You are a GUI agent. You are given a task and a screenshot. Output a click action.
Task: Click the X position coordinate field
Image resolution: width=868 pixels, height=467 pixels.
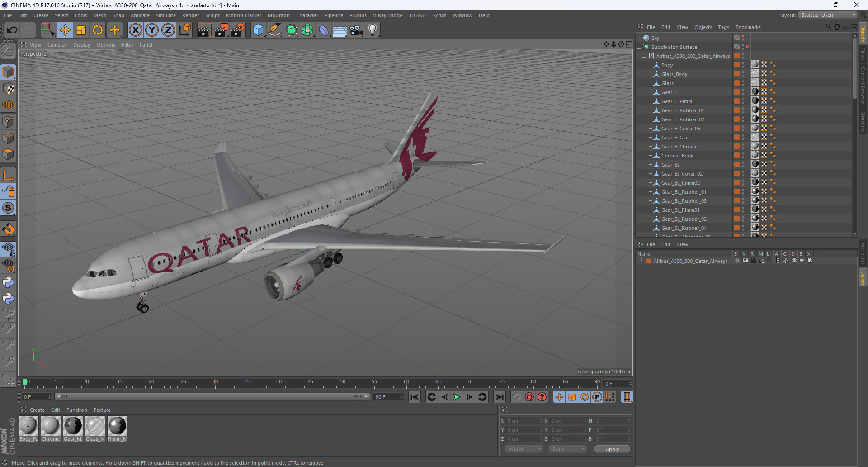click(524, 421)
